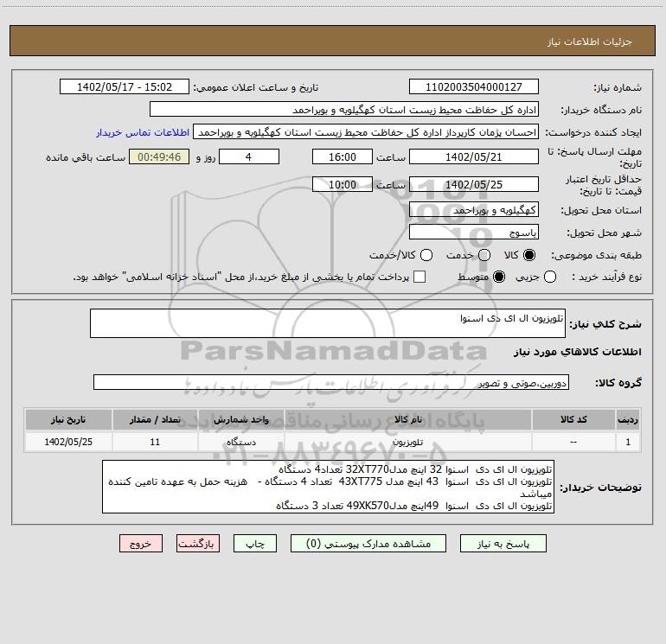Click the خروج exit button
The width and height of the screenshot is (666, 644).
click(141, 544)
